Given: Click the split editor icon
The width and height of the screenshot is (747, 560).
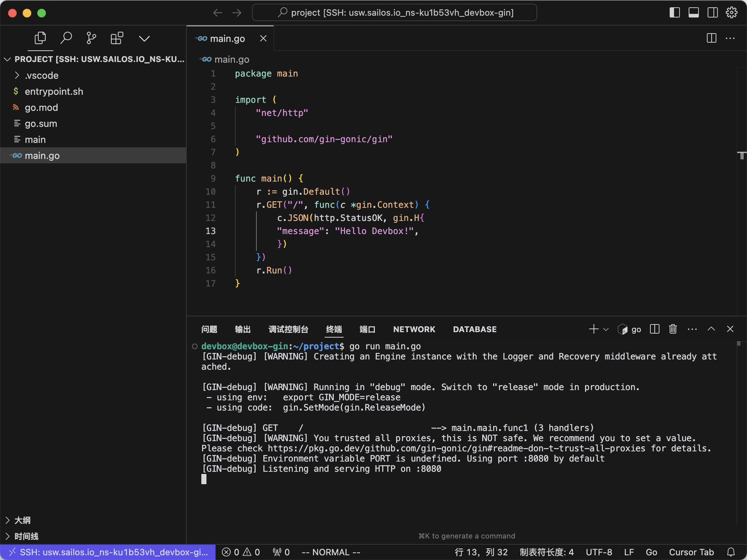Looking at the screenshot, I should [711, 38].
